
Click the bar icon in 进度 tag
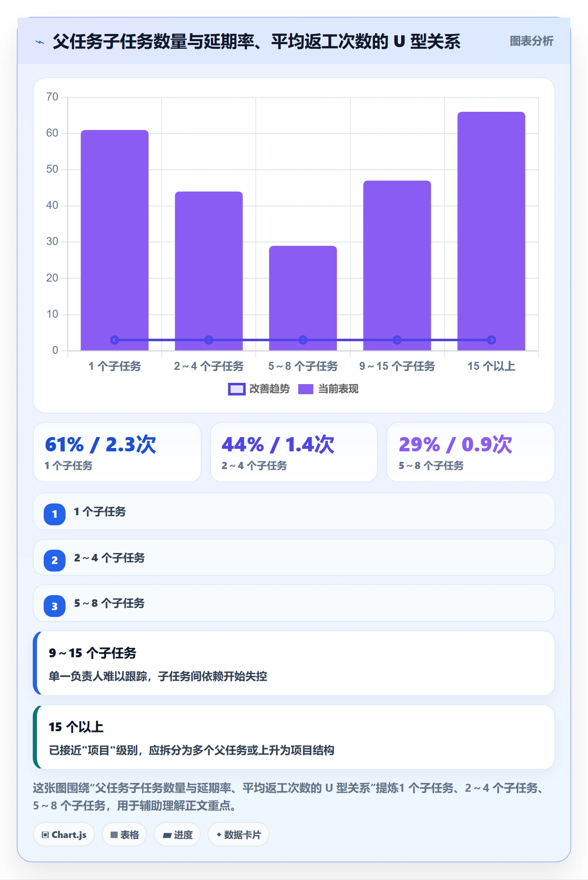pos(167,835)
